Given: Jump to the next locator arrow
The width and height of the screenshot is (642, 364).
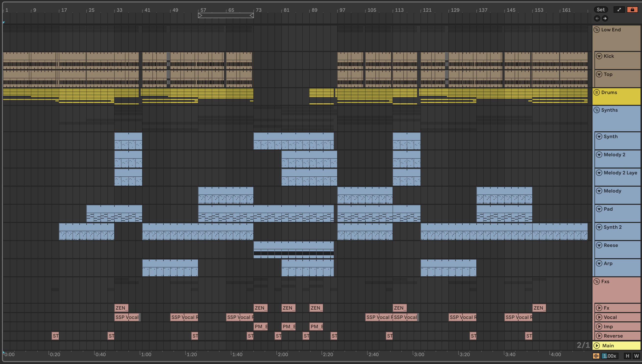Looking at the screenshot, I should pos(605,18).
